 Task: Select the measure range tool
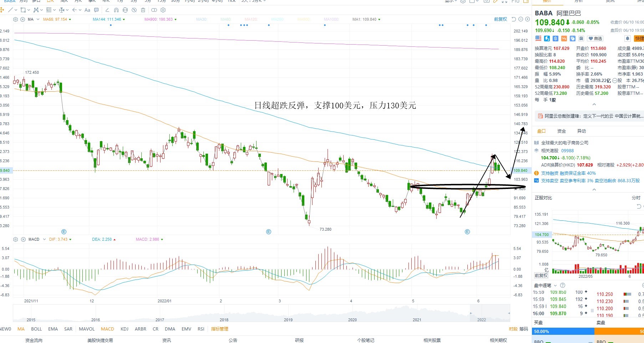coord(61,10)
